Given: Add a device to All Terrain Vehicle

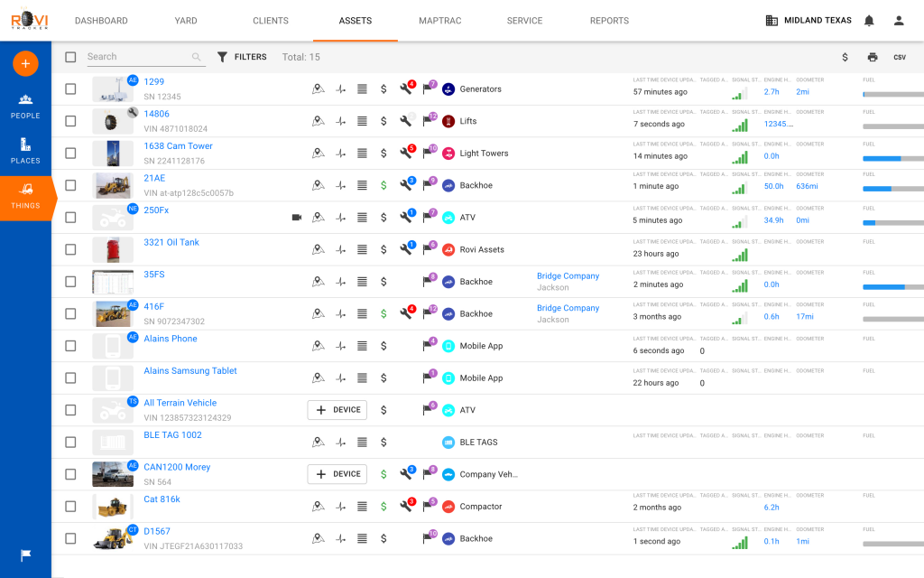Looking at the screenshot, I should click(x=337, y=410).
